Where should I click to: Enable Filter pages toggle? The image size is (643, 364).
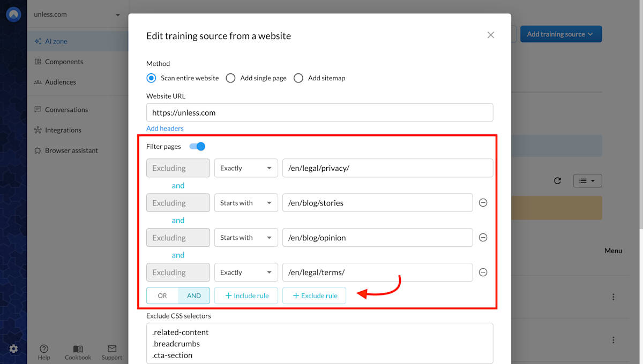pyautogui.click(x=197, y=146)
